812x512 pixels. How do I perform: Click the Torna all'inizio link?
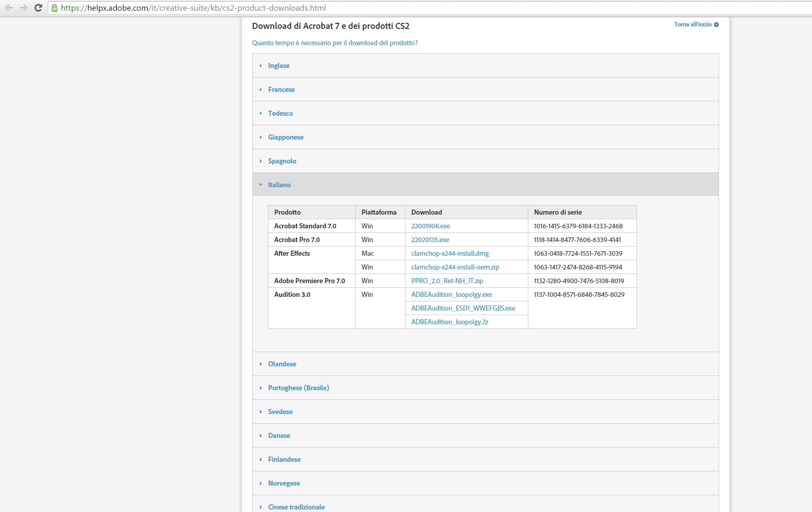[693, 24]
